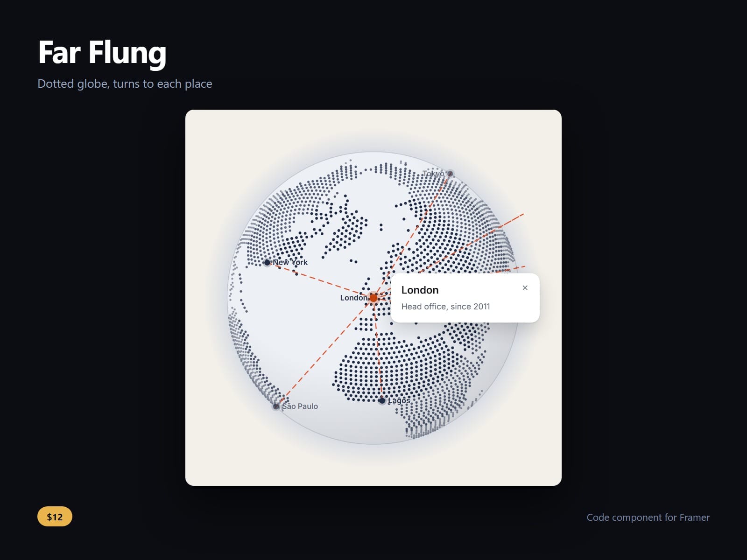Click the 'Lagos' label on the globe
The height and width of the screenshot is (560, 747).
[399, 401]
